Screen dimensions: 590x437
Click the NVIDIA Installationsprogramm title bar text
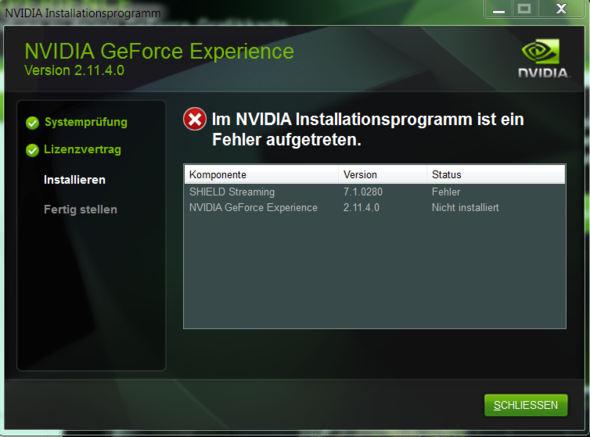click(82, 13)
